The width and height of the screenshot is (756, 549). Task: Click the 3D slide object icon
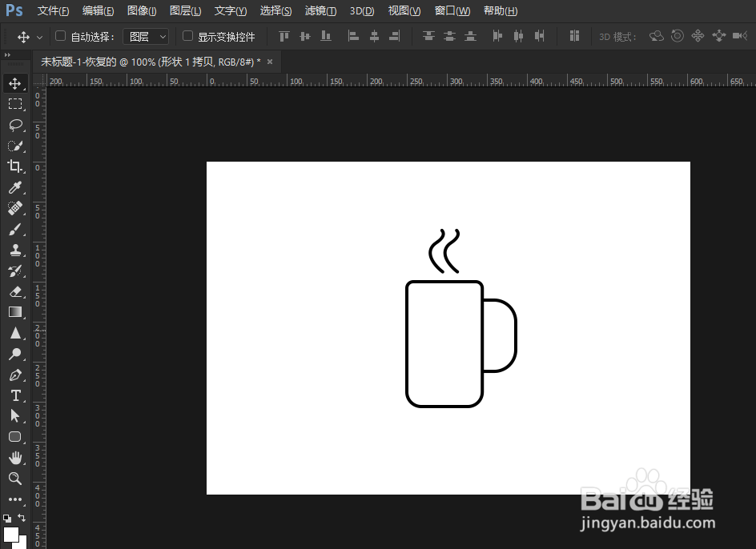718,36
